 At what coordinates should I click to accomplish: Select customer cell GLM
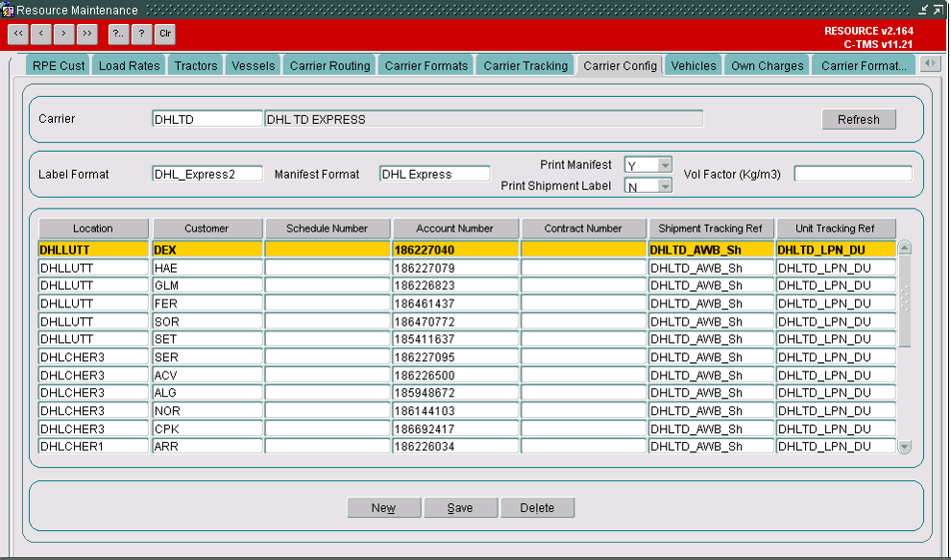pos(207,285)
